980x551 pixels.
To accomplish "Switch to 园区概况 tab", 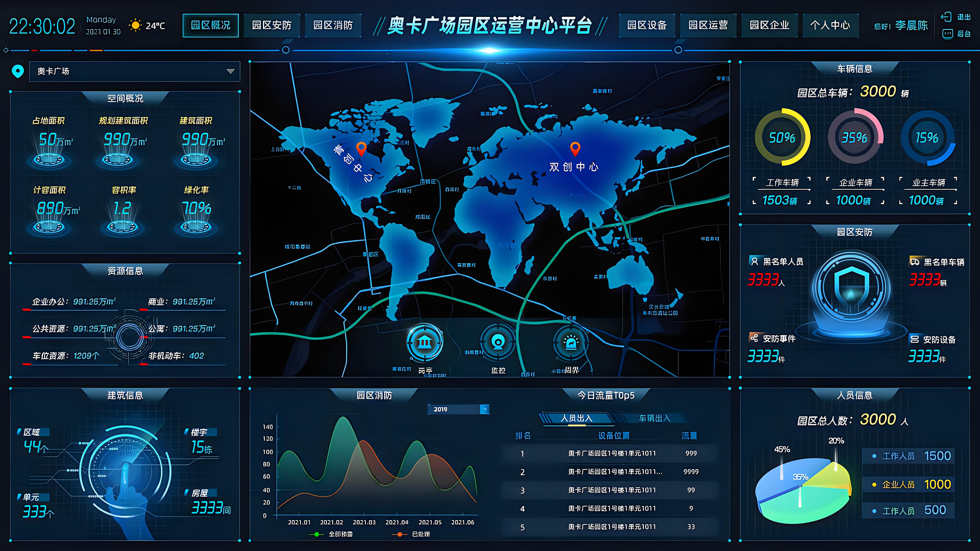I will [x=210, y=25].
